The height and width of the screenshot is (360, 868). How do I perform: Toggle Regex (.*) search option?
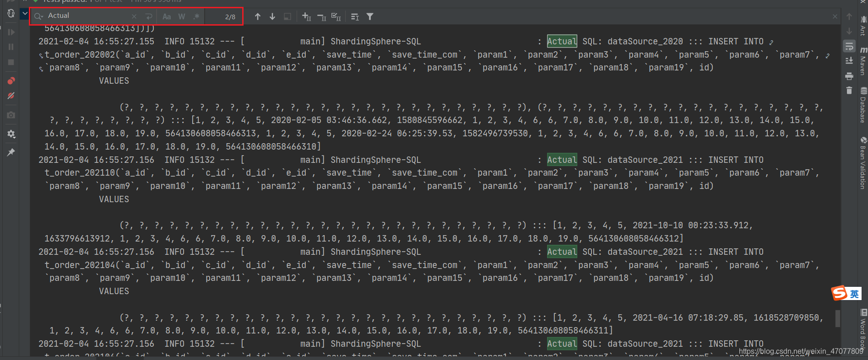[x=196, y=16]
